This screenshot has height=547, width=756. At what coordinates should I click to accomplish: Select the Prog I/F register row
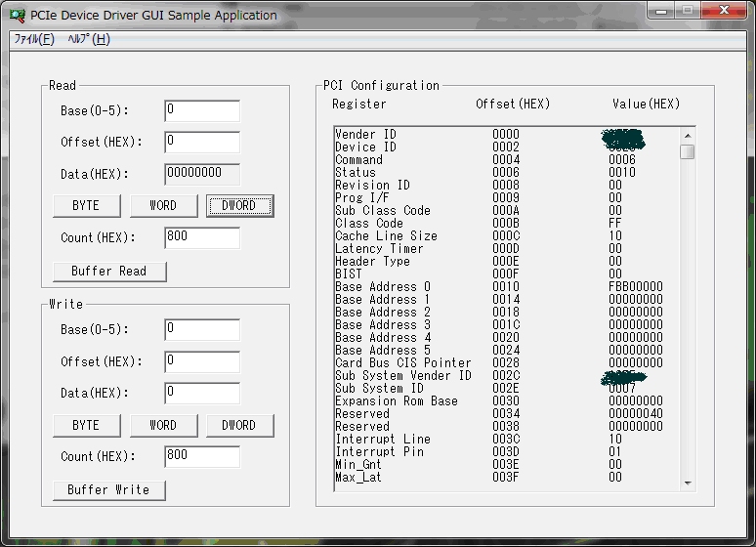click(x=507, y=197)
